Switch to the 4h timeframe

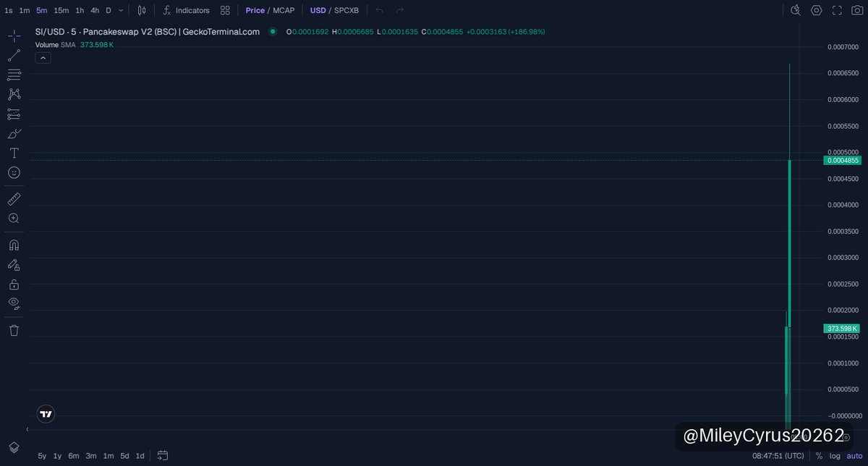(95, 10)
